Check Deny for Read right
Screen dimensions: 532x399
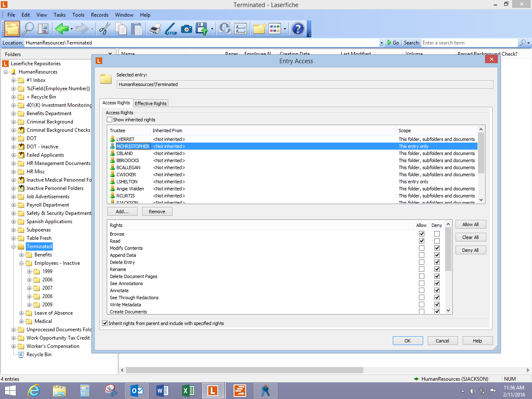[437, 241]
